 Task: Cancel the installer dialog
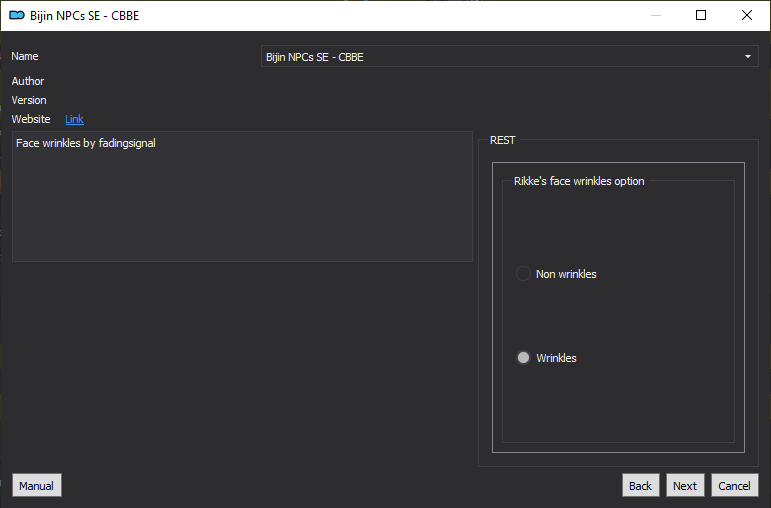pos(735,485)
